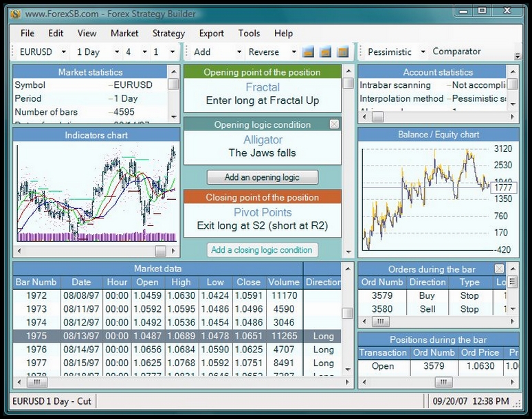The width and height of the screenshot is (532, 419).
Task: Open the Market menu
Action: [124, 33]
